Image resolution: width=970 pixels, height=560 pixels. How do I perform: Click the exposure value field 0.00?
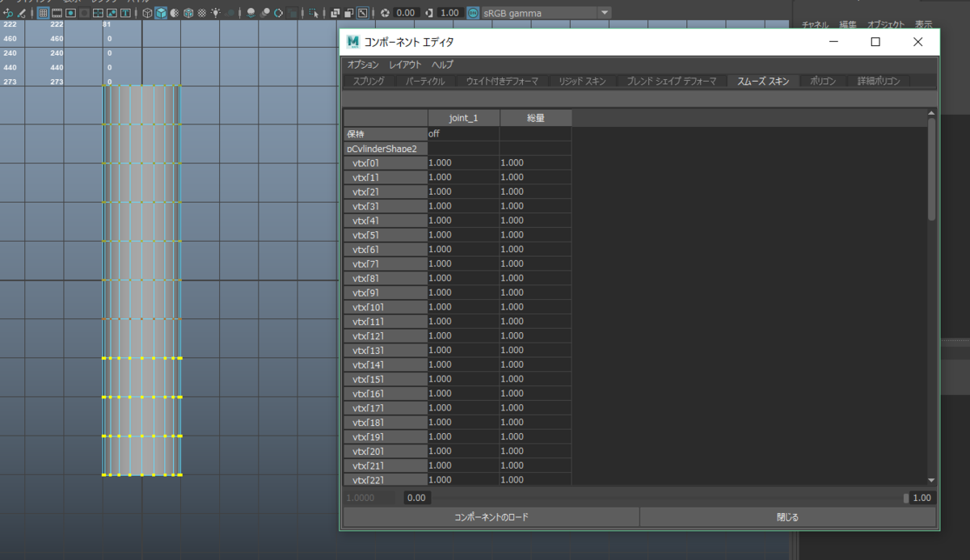coord(407,13)
